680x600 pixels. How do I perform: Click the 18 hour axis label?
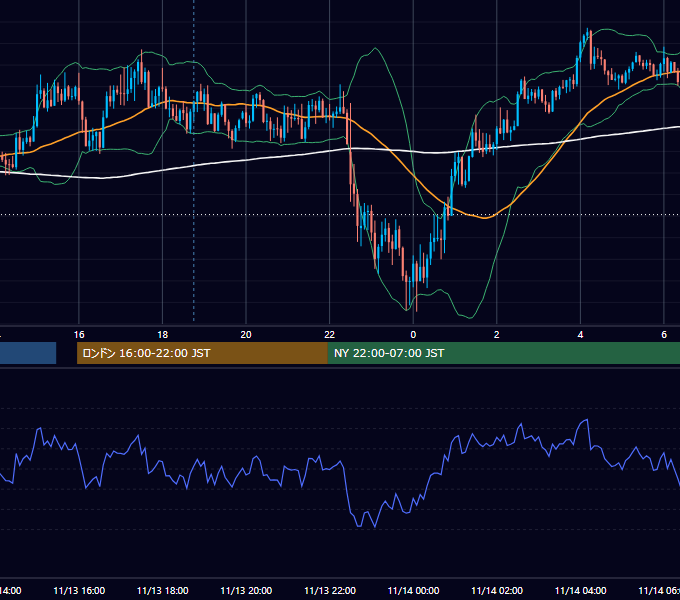pos(163,335)
